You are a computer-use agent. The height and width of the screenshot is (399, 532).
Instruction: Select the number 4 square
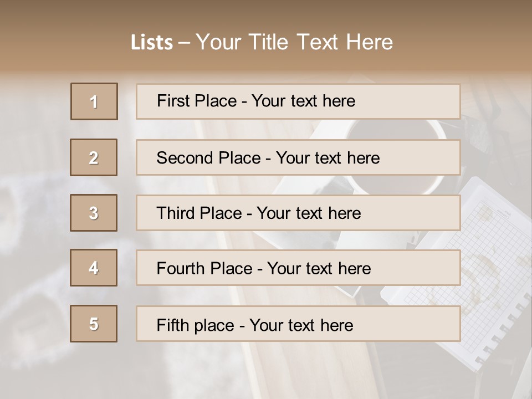click(x=94, y=268)
